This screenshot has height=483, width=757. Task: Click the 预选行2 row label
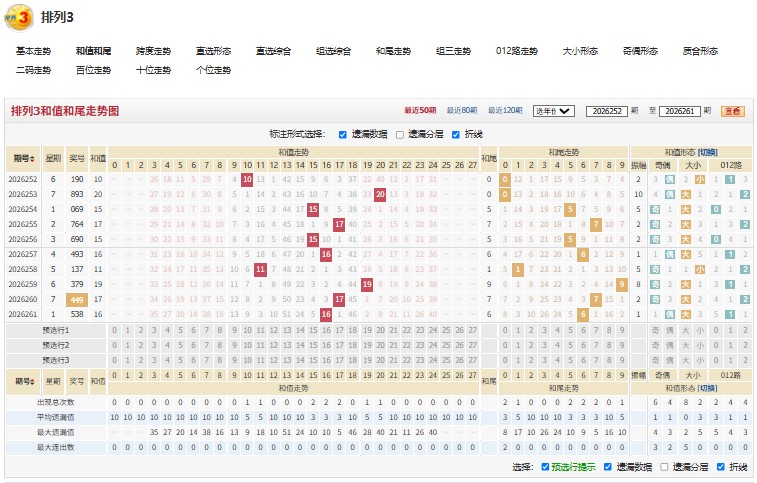tap(56, 346)
